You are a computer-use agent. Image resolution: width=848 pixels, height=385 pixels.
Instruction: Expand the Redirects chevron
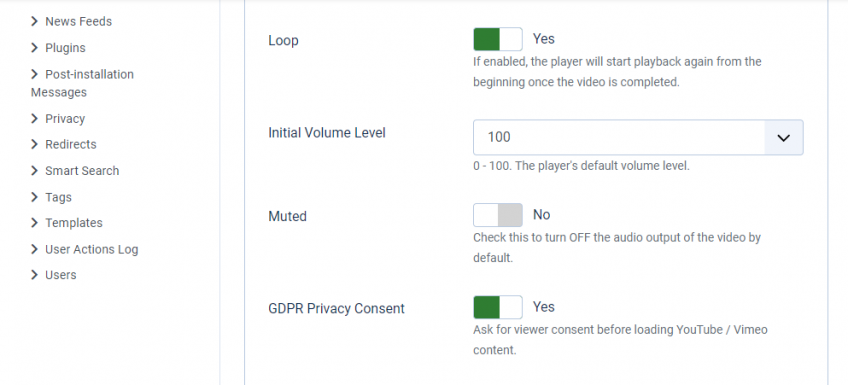pyautogui.click(x=35, y=144)
